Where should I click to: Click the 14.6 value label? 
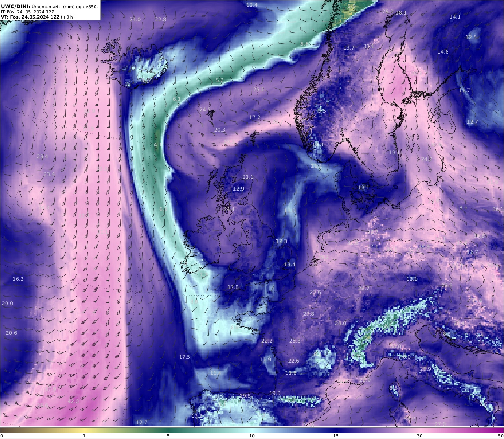pyautogui.click(x=443, y=52)
